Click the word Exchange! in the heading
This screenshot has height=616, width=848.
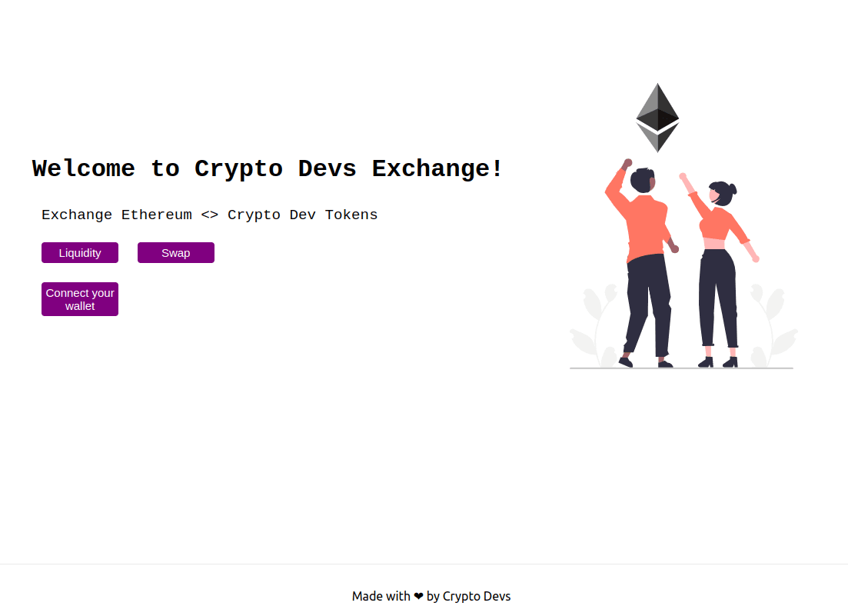(437, 168)
